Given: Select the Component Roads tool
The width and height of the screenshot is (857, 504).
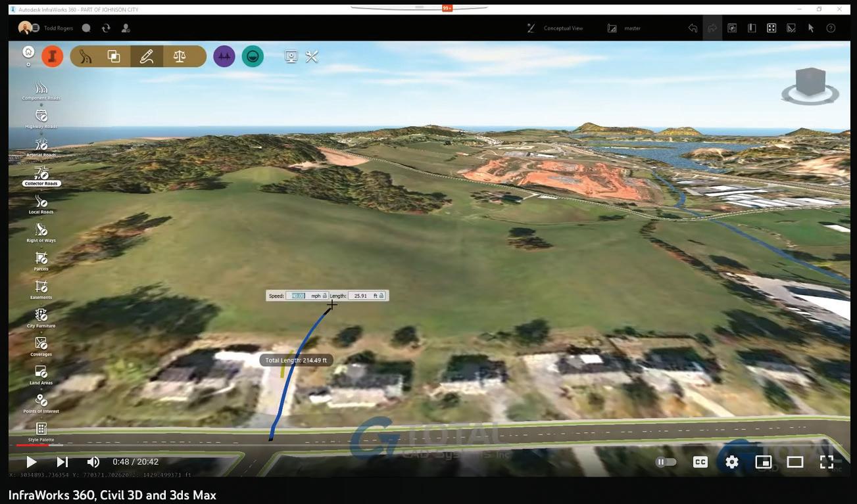Looking at the screenshot, I should [x=41, y=91].
